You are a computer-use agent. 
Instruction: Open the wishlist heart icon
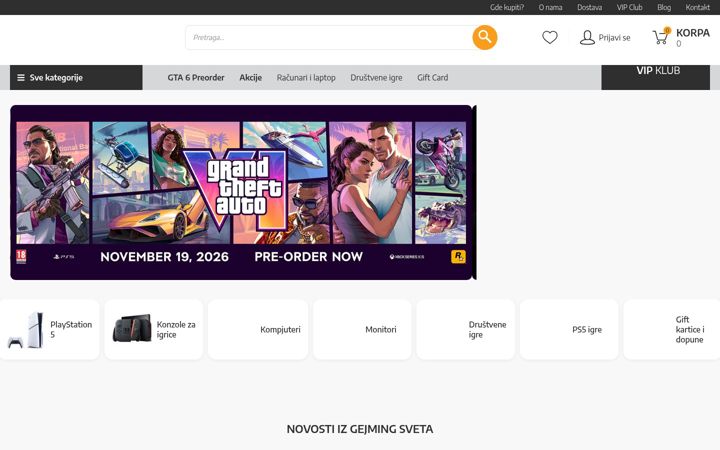(x=549, y=37)
